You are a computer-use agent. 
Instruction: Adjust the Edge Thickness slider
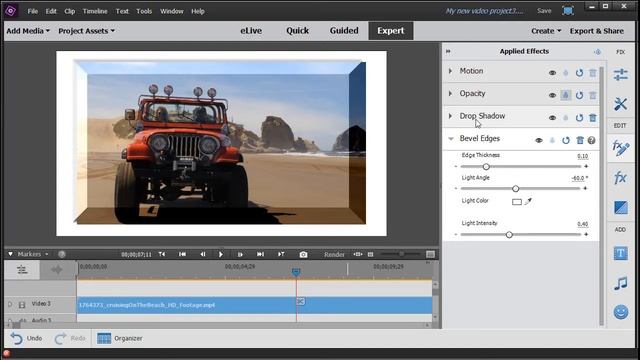[x=486, y=167]
